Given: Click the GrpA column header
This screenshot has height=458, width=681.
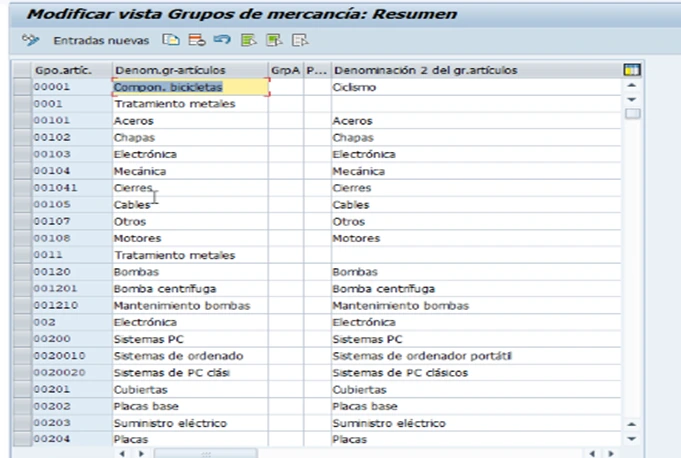Looking at the screenshot, I should tap(286, 70).
